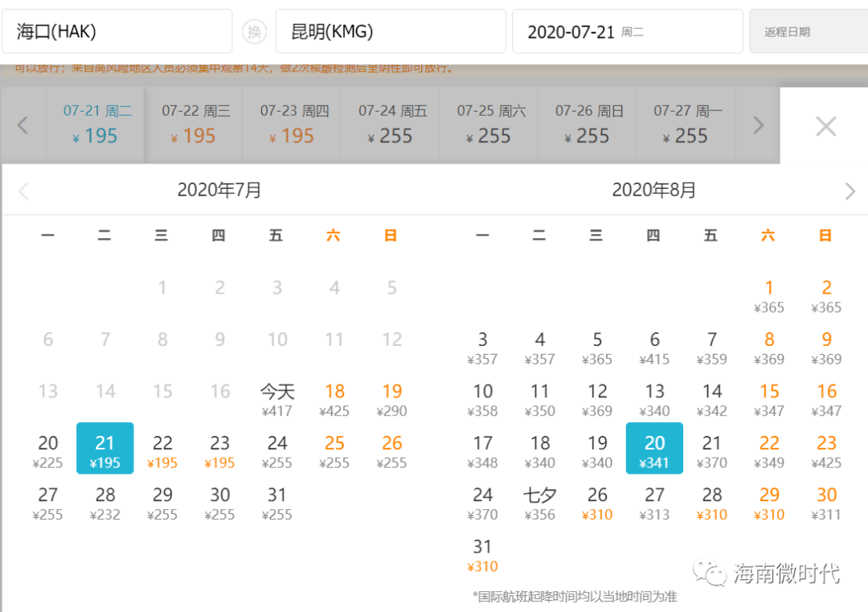Viewport: 868px width, 612px height.
Task: Select the 07-22 周三 date tab
Action: (194, 125)
